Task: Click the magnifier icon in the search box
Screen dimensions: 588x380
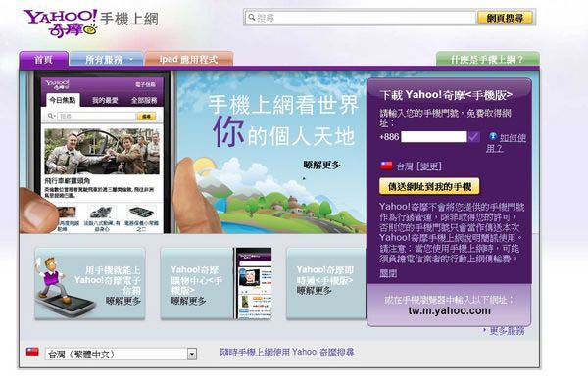Action: click(x=252, y=18)
